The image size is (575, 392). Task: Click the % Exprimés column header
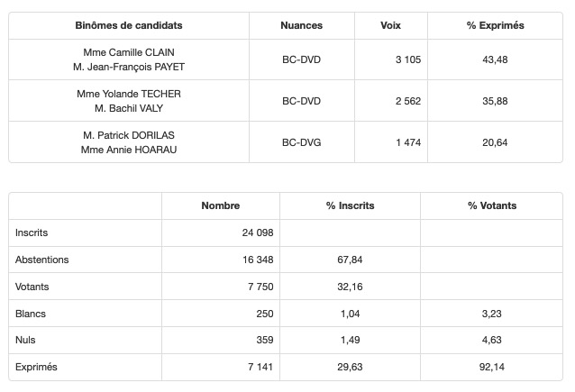tap(495, 25)
